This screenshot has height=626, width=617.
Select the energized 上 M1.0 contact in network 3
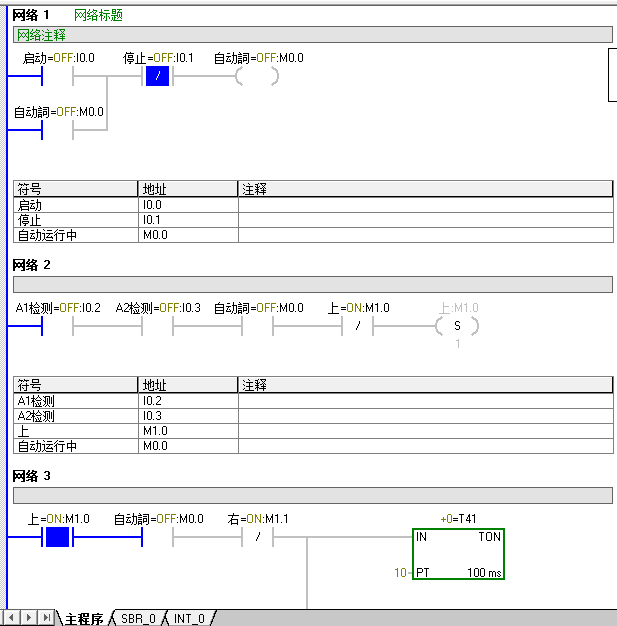[58, 537]
